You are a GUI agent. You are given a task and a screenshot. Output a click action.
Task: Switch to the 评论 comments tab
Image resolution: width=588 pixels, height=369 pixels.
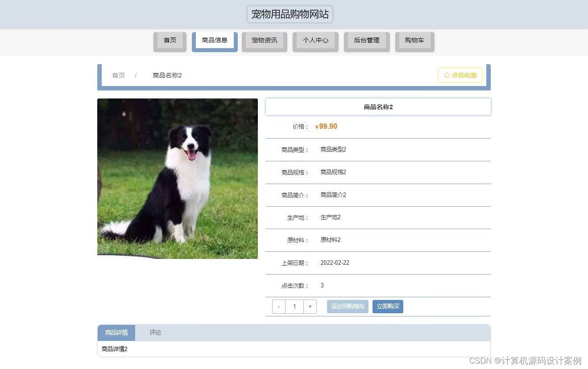pos(154,332)
